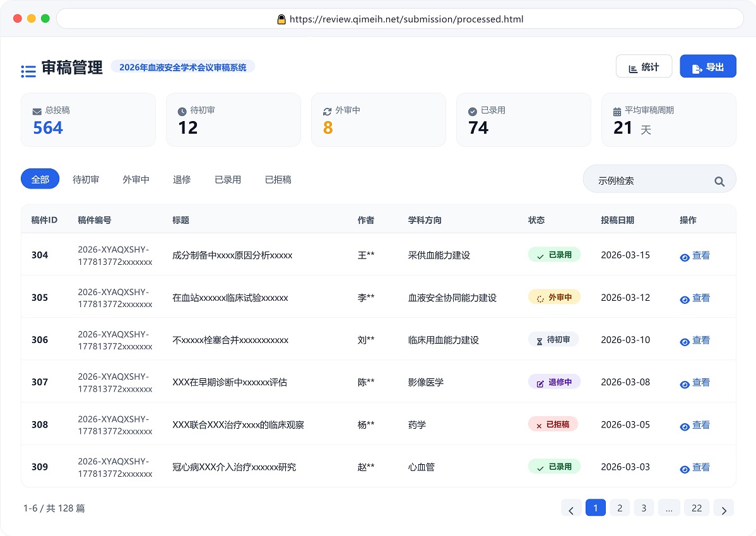Click the calendar icon in 平均审稿周期 card
The width and height of the screenshot is (756, 536).
tap(617, 112)
